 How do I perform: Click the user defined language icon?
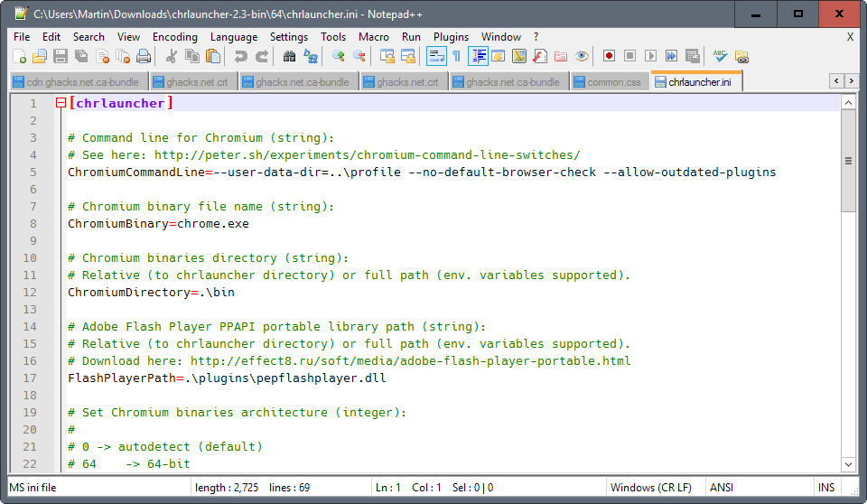click(x=499, y=56)
